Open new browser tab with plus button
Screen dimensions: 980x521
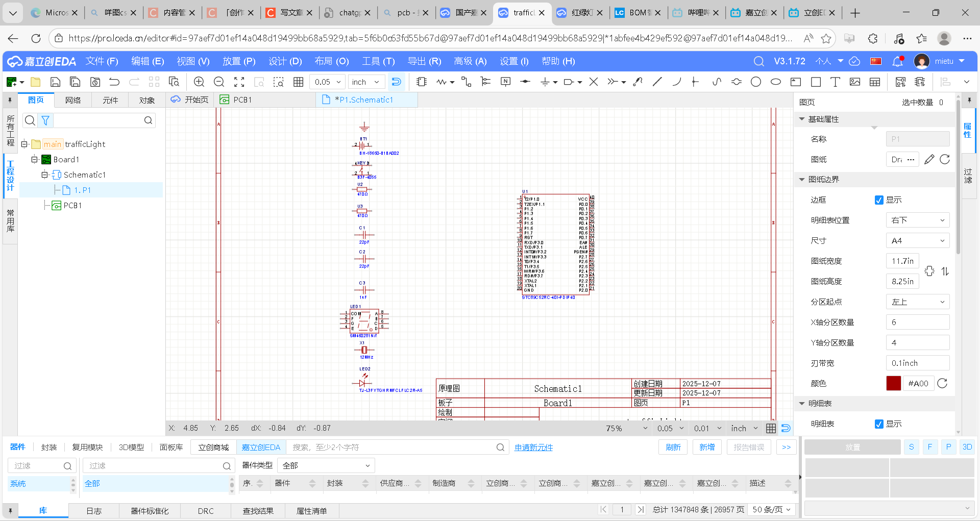855,13
